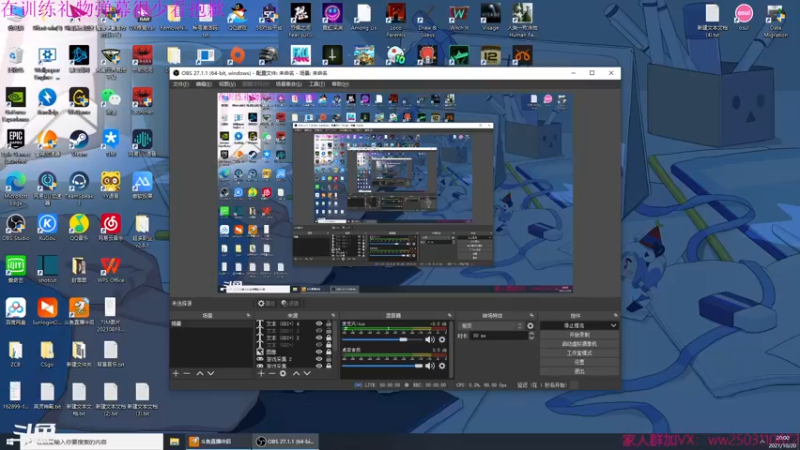Adjust the 麦克风/Aux volume slider
Image resolution: width=800 pixels, height=450 pixels.
[x=383, y=339]
